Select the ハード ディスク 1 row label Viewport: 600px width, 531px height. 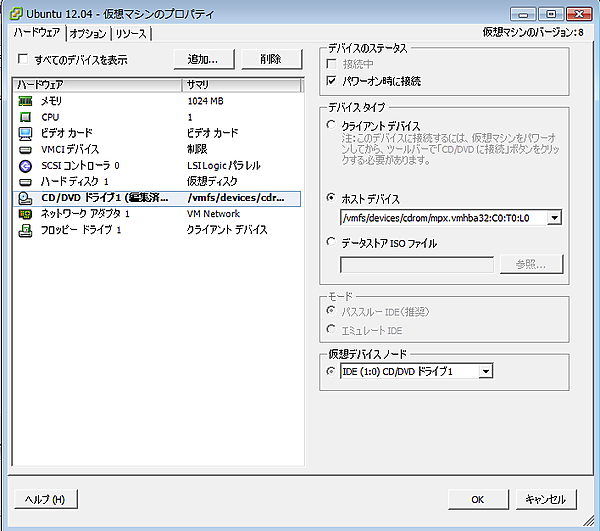tap(75, 181)
